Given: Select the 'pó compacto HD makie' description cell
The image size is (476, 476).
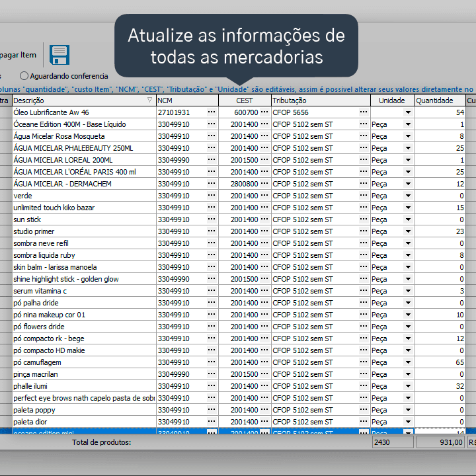Looking at the screenshot, I should pyautogui.click(x=84, y=350).
